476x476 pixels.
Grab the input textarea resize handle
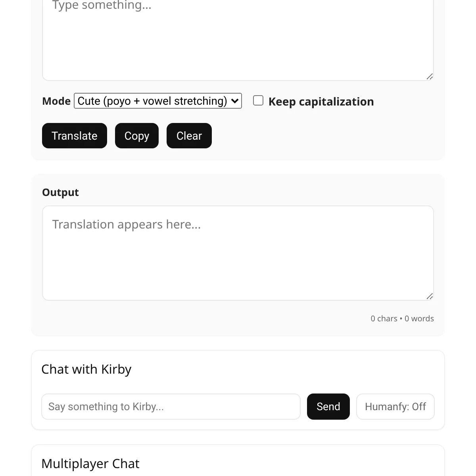pyautogui.click(x=430, y=77)
